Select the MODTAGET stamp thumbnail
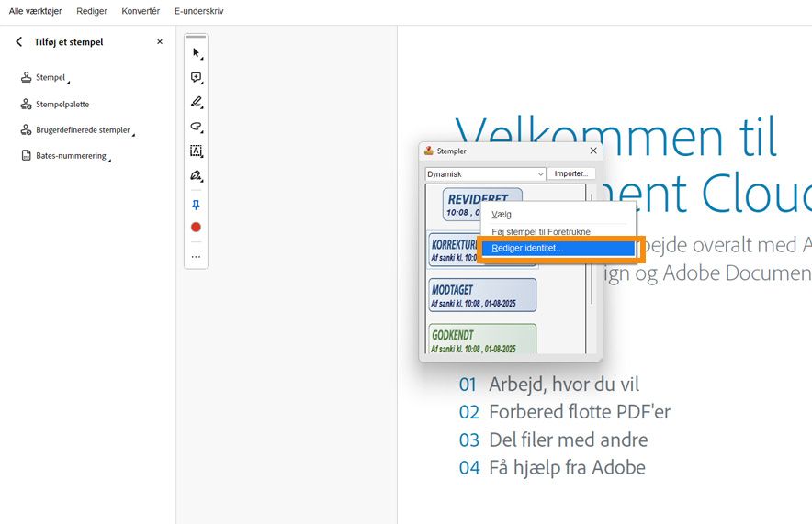Screen dimensions: 812x524 click(482, 295)
